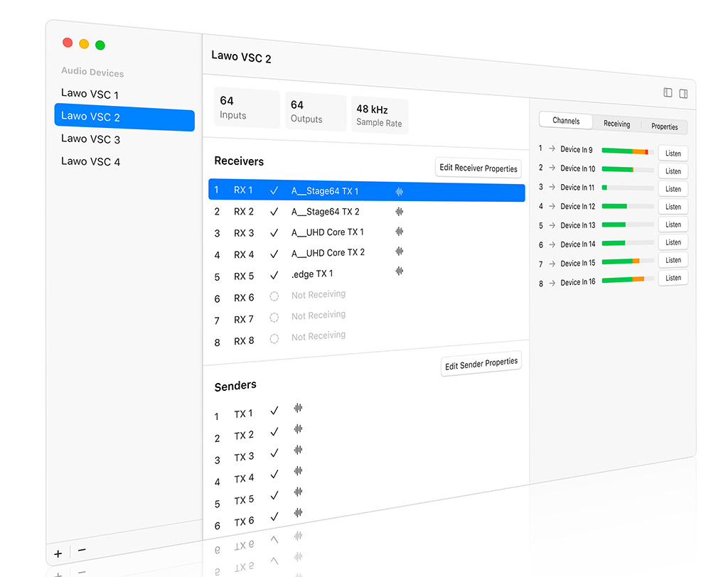This screenshot has height=577, width=728.
Task: Click the 64 Inputs box
Action: coord(247,108)
